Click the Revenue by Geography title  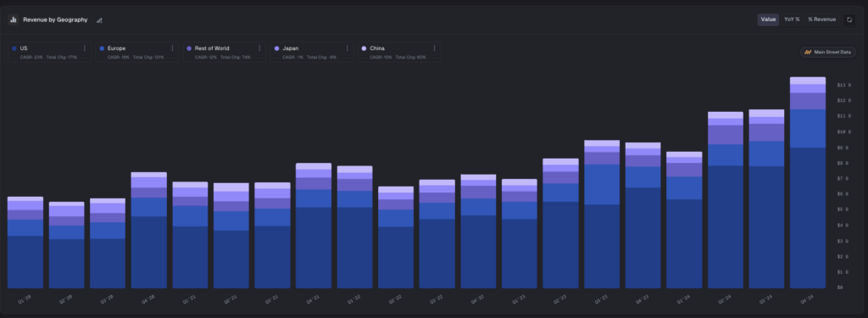(55, 20)
